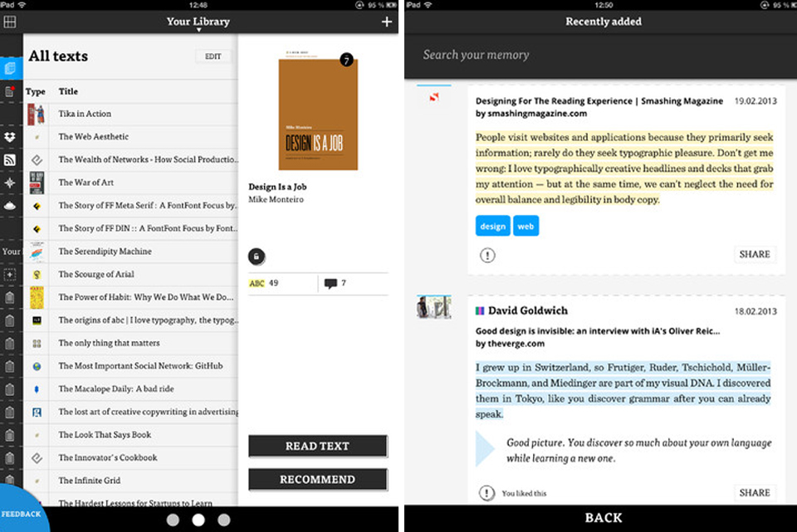Switch to the third page dot
This screenshot has width=797, height=532.
point(223,520)
